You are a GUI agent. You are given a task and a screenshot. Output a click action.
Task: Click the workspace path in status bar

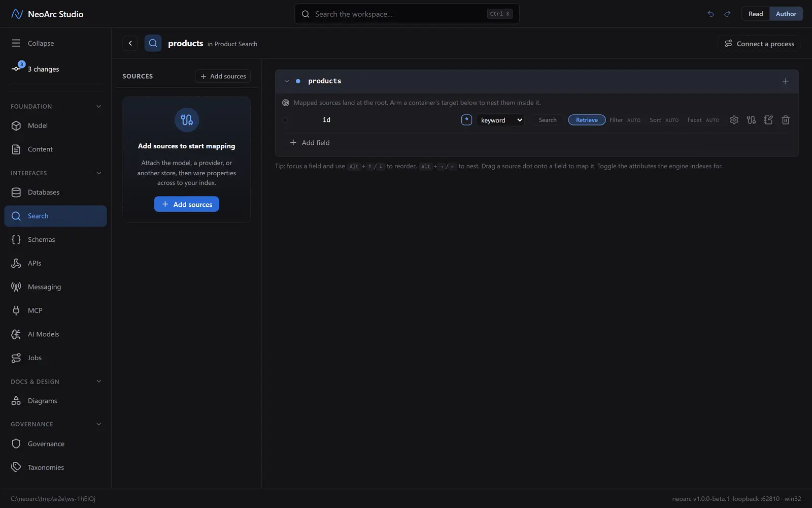pyautogui.click(x=53, y=499)
